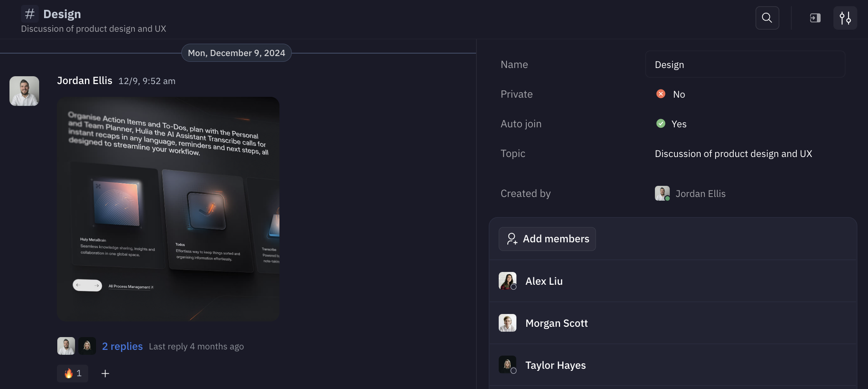Click Taylor Hayes avatar beside replies
The image size is (868, 389).
87,346
